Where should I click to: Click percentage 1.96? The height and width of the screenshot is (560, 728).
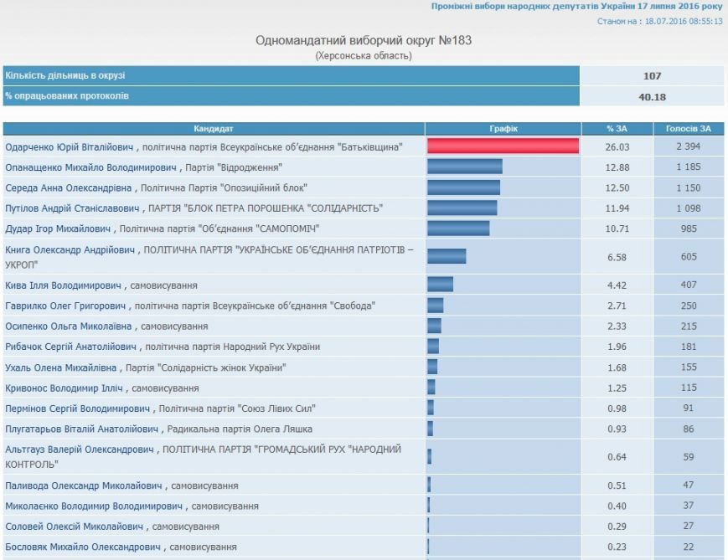coord(617,347)
